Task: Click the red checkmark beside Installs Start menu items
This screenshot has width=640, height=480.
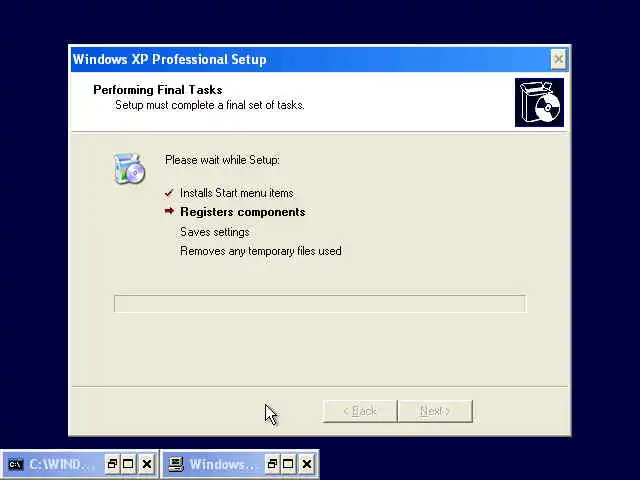Action: pyautogui.click(x=169, y=193)
